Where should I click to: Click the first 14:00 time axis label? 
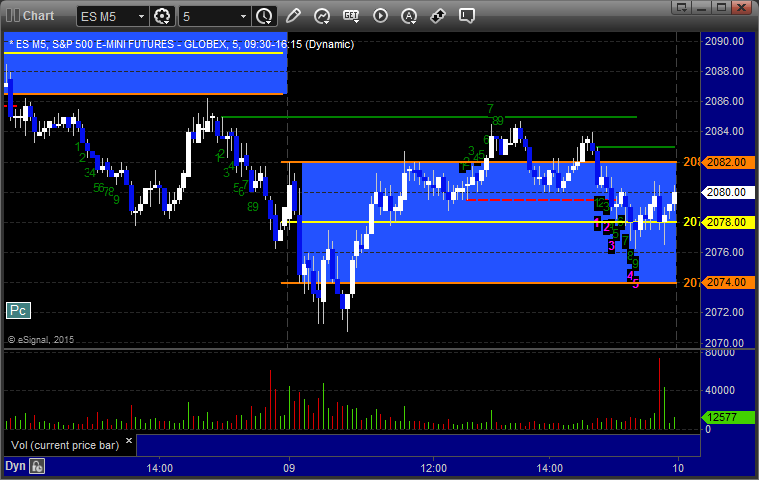point(160,468)
